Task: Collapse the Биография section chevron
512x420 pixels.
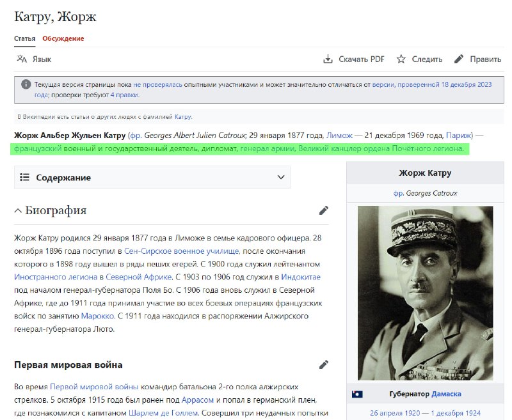Action: pos(18,211)
